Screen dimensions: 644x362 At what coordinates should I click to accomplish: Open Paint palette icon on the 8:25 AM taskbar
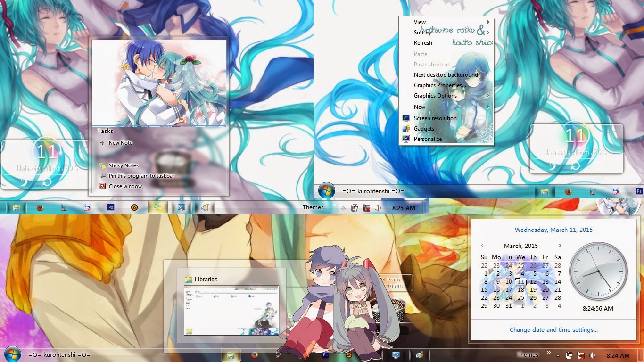point(204,207)
